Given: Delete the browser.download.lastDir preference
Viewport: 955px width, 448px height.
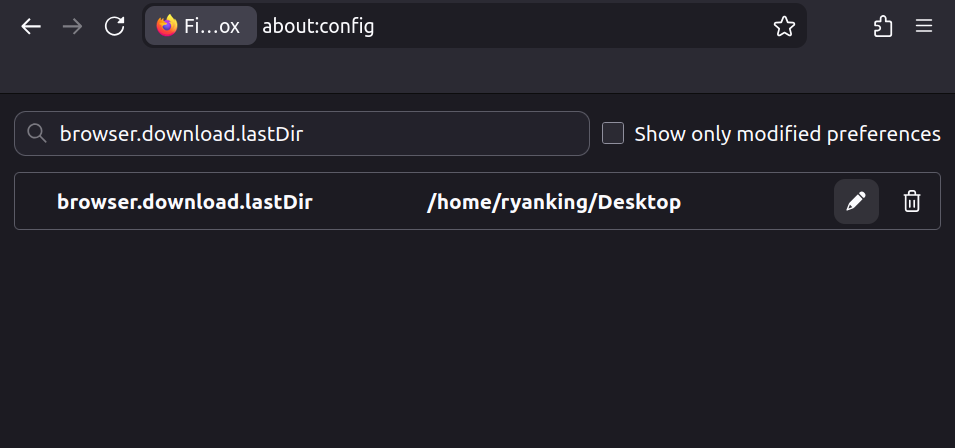Looking at the screenshot, I should pos(912,202).
